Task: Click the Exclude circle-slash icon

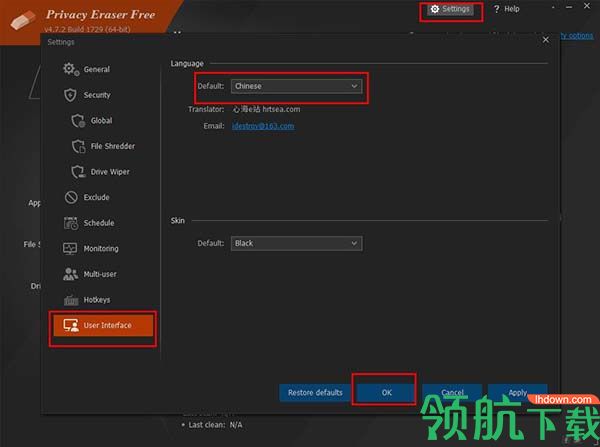Action: coord(71,197)
